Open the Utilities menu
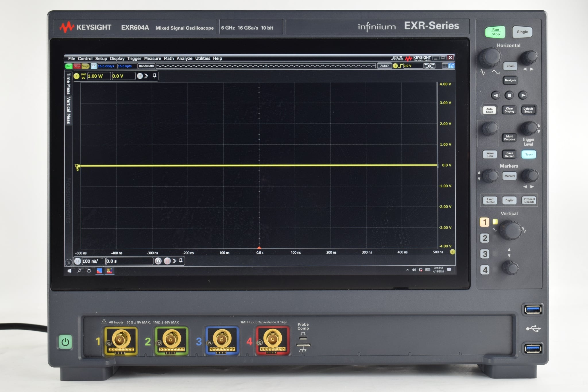588x392 pixels. (203, 58)
